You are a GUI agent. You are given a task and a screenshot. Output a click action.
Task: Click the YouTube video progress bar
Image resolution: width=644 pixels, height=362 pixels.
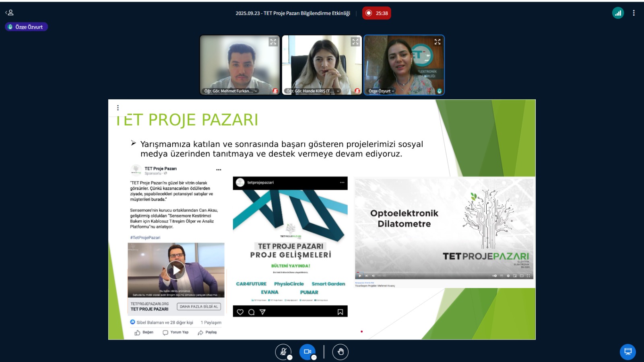pos(444,272)
